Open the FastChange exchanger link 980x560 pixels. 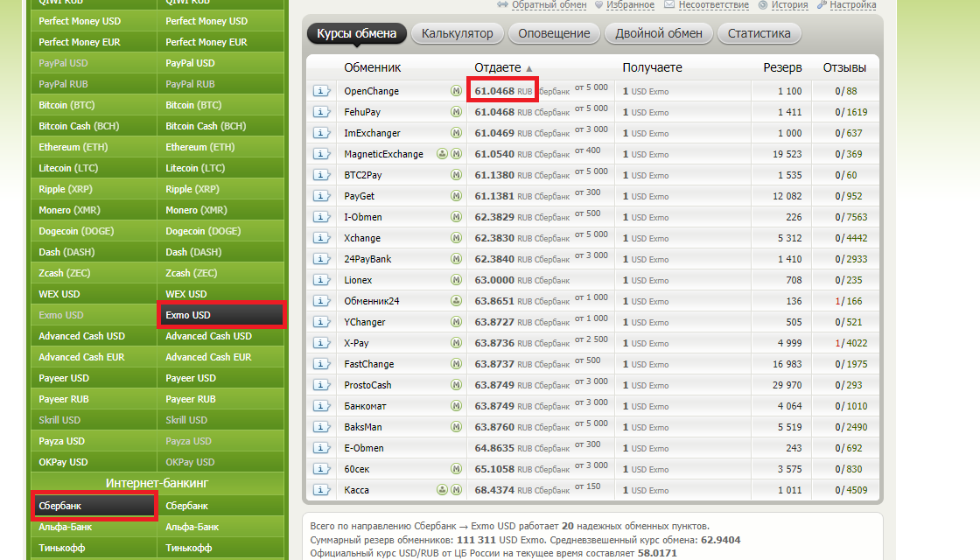coord(368,364)
